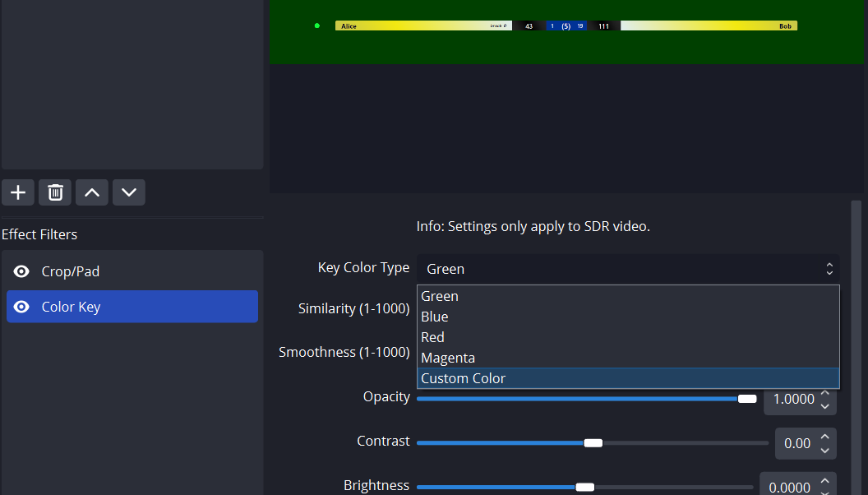Hide the Crop/Pad filter via eye icon
The image size is (868, 495).
click(22, 271)
